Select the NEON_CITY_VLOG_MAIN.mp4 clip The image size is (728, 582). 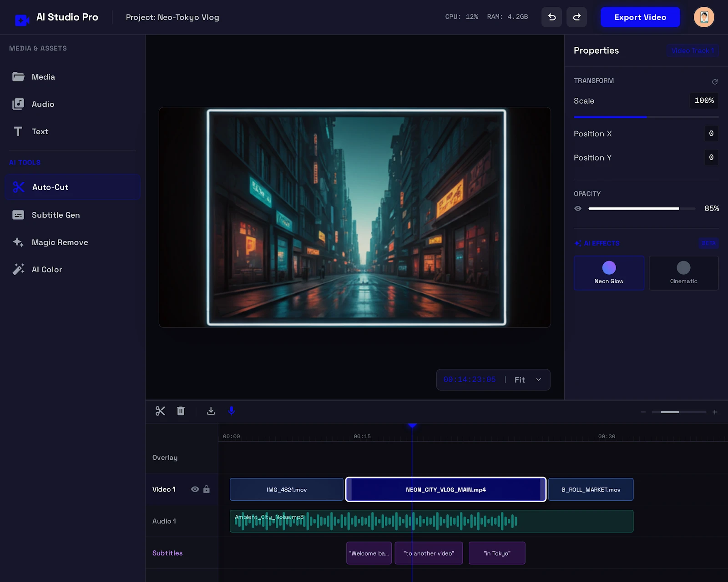pos(446,490)
